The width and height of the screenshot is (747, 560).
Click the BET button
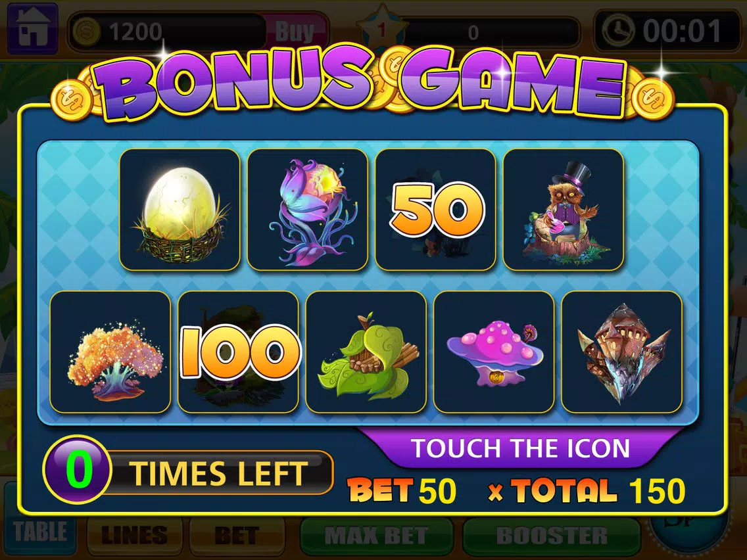237,535
